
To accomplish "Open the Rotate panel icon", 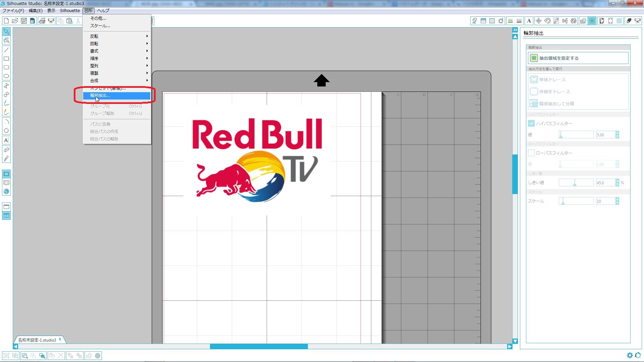I will click(x=547, y=21).
